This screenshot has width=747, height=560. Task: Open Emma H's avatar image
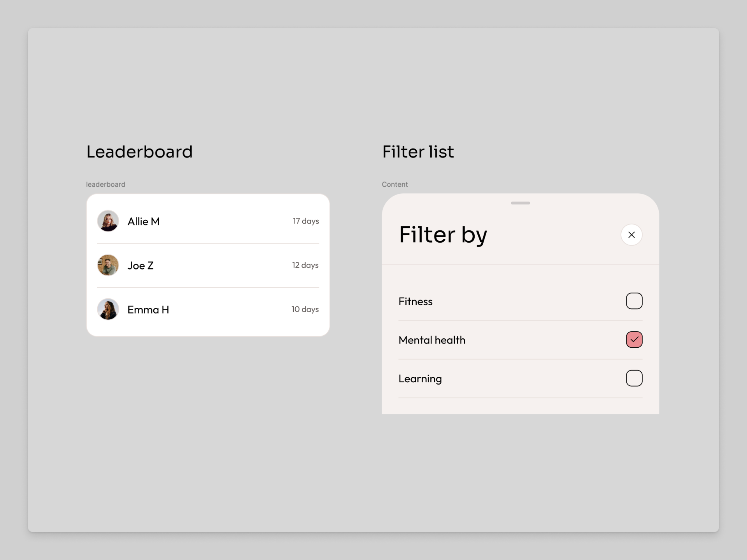click(x=108, y=310)
